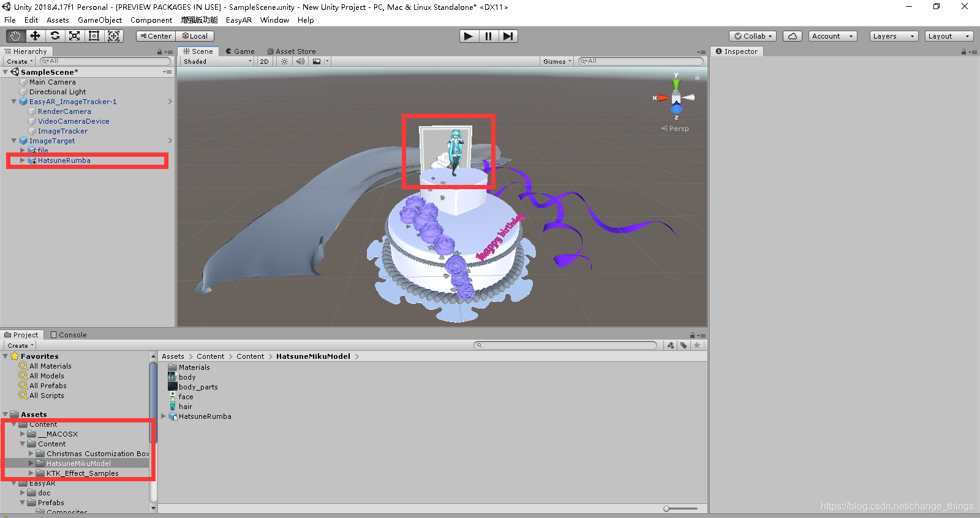This screenshot has width=980, height=518.
Task: Expand HatsuneRumba in Hierarchy
Action: (x=23, y=160)
